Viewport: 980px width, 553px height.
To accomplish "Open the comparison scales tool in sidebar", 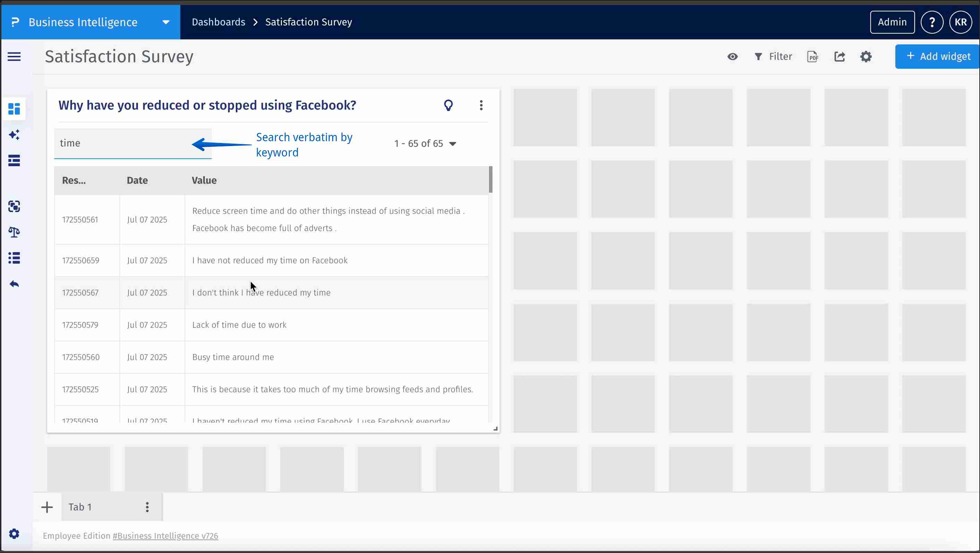I will click(x=14, y=232).
